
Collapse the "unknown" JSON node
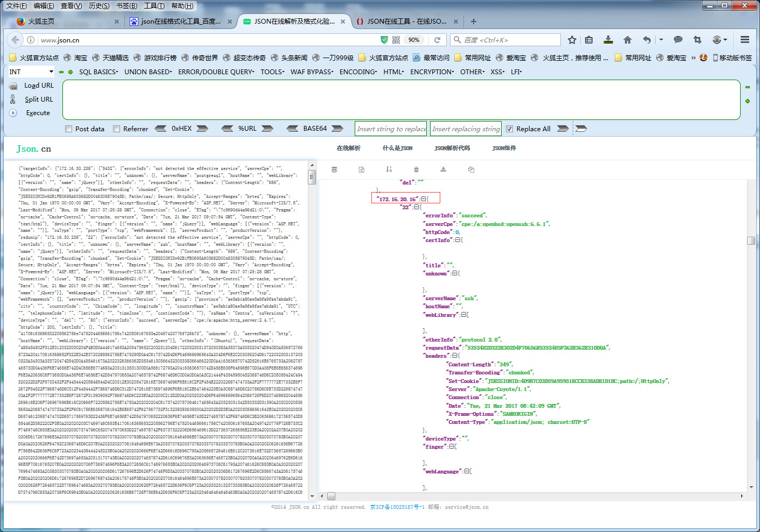[x=454, y=274]
